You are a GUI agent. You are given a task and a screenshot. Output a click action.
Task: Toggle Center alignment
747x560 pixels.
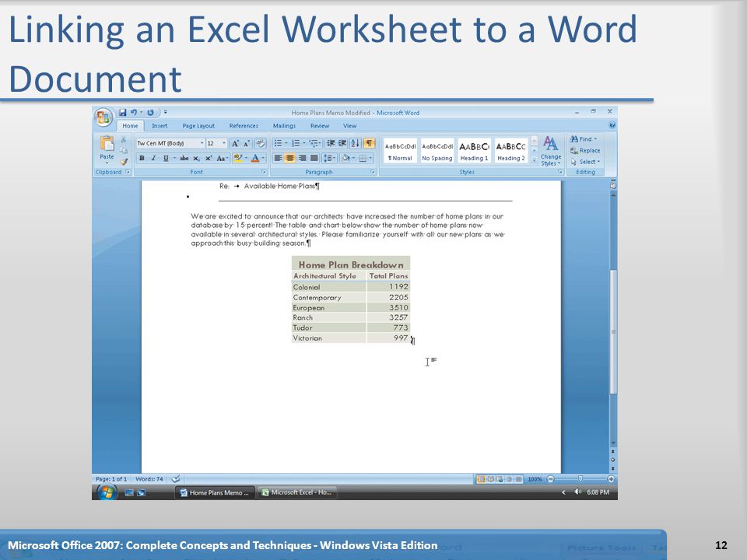[289, 158]
